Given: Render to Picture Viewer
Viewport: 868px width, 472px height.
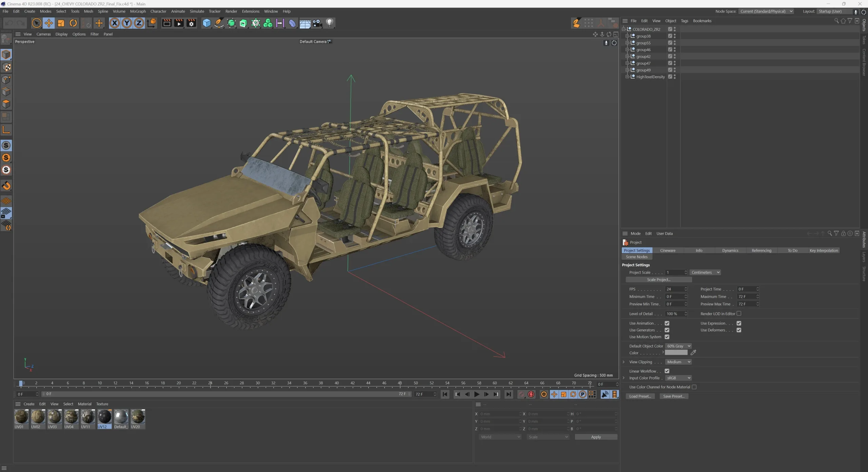Looking at the screenshot, I should point(179,23).
